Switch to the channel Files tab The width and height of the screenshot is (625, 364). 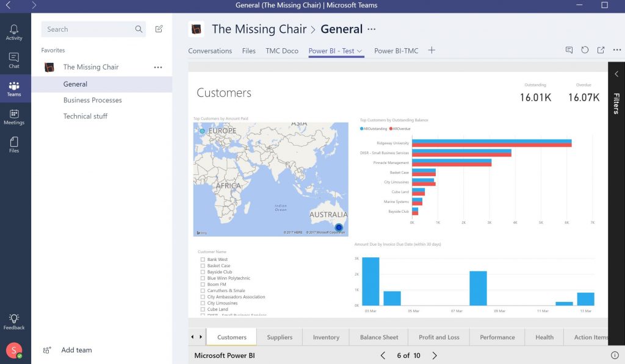click(249, 51)
